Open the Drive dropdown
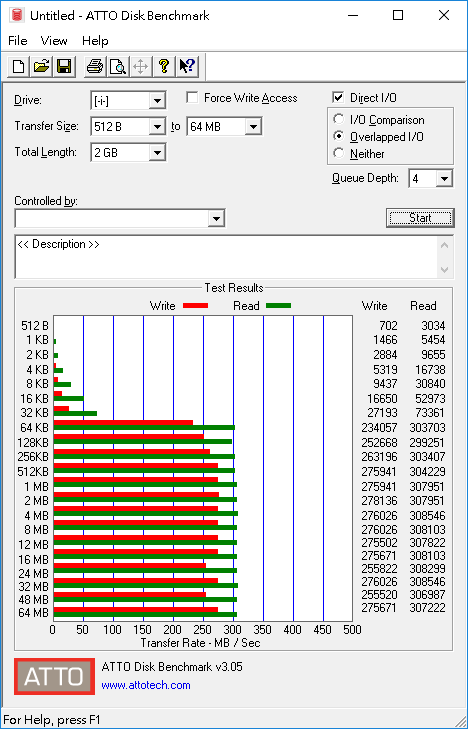 (x=157, y=100)
